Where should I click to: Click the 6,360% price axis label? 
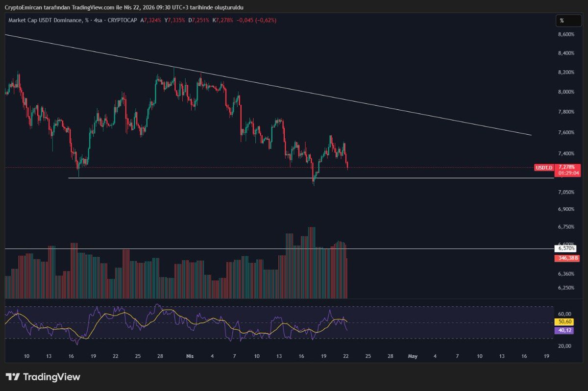click(x=565, y=274)
